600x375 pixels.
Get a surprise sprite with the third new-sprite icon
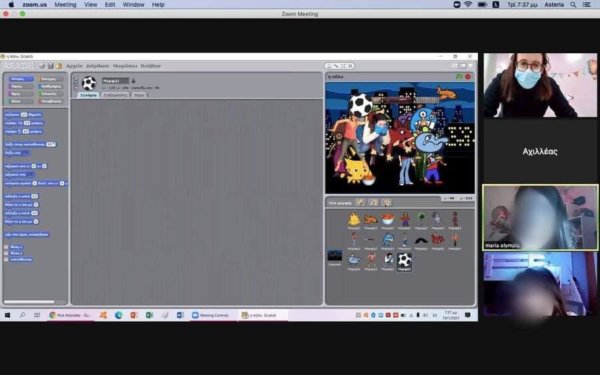(386, 202)
